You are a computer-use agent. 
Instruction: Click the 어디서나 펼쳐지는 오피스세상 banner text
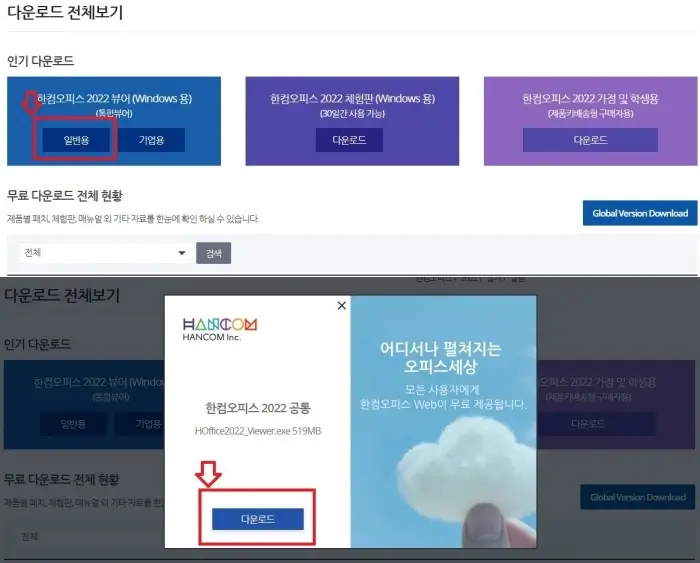pyautogui.click(x=440, y=357)
